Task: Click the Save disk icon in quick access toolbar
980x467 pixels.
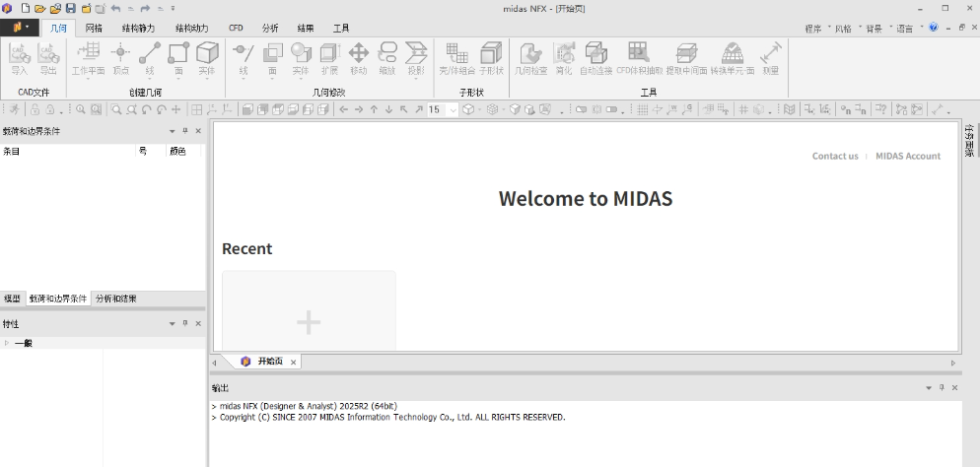Action: [71, 8]
